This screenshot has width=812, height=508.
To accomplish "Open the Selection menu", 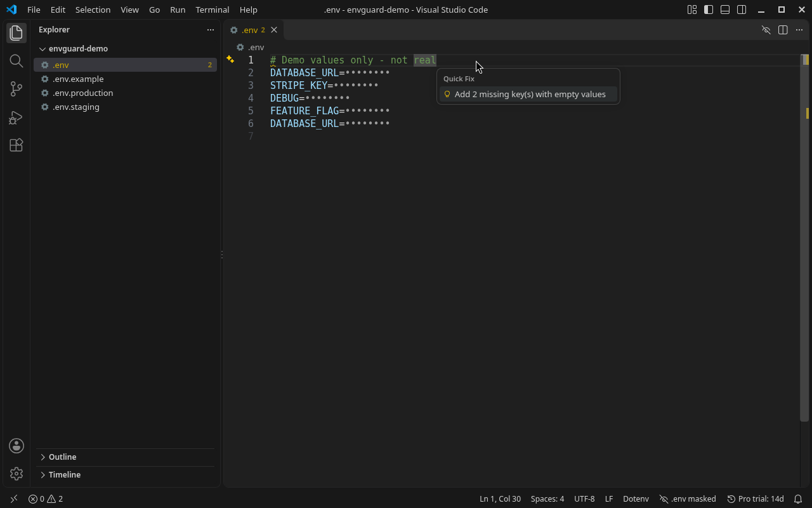I will click(93, 10).
